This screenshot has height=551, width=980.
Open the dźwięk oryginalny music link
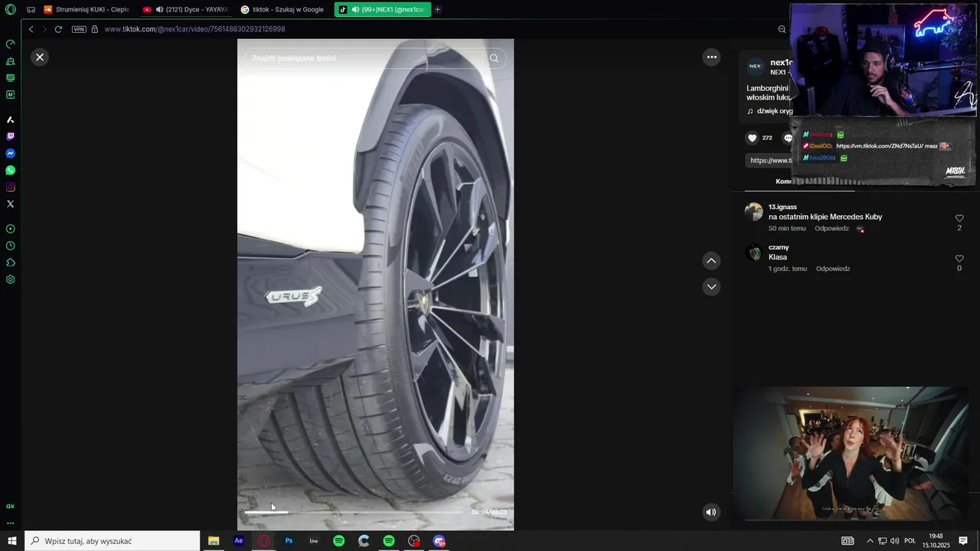769,111
